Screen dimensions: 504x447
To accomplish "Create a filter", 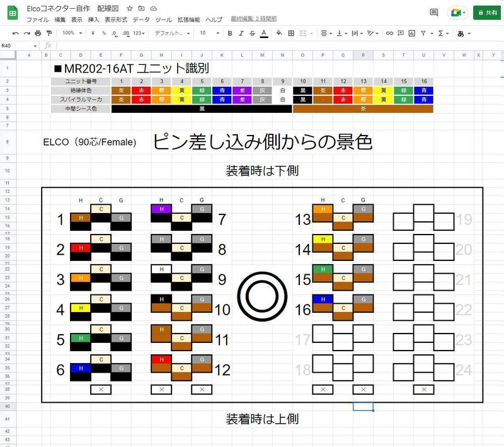I will tap(422, 33).
